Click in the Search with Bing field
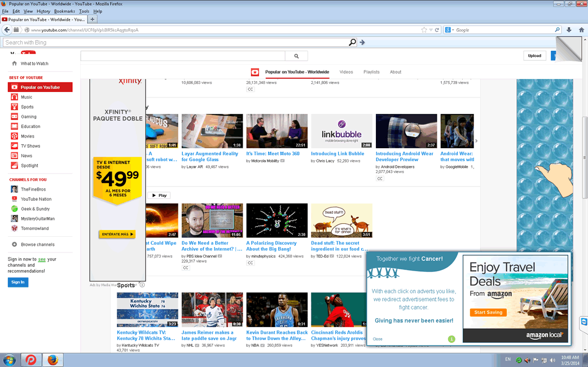The height and width of the screenshot is (367, 588). pyautogui.click(x=175, y=42)
